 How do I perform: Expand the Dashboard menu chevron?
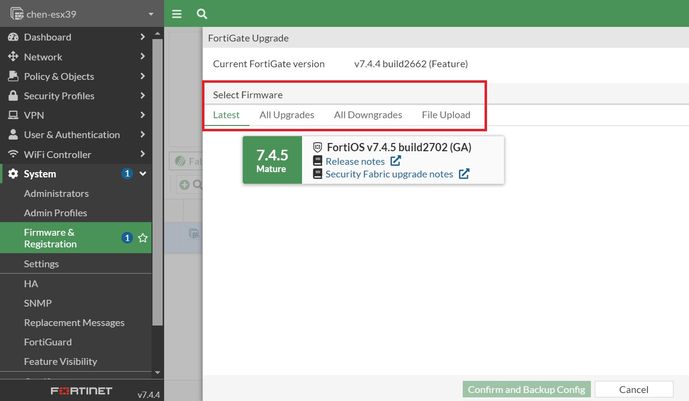coord(142,37)
